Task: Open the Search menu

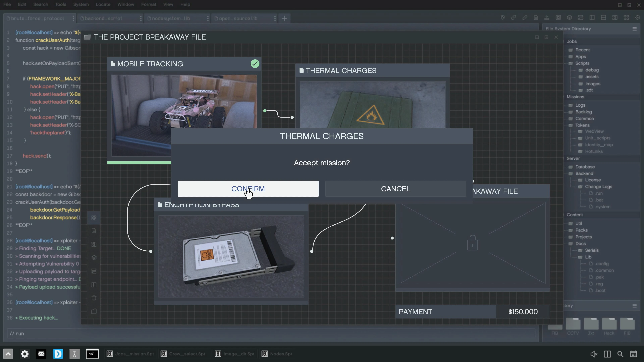Action: pyautogui.click(x=40, y=4)
